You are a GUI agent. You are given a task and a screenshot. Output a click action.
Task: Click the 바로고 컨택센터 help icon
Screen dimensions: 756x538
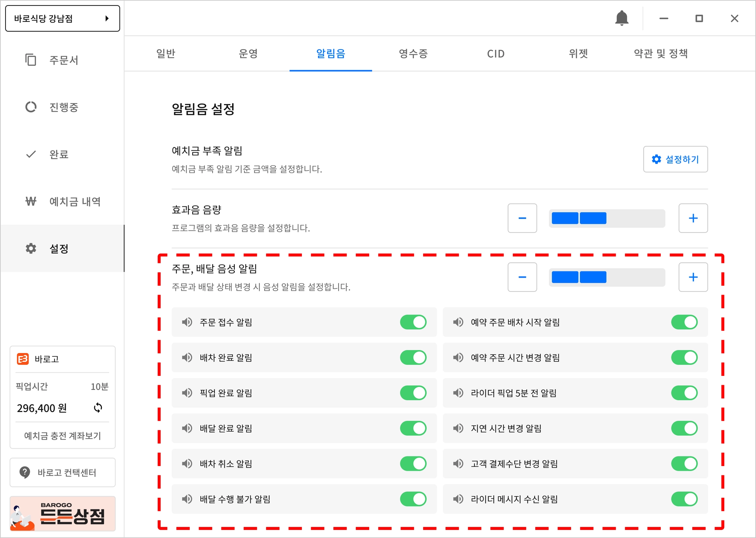(25, 472)
